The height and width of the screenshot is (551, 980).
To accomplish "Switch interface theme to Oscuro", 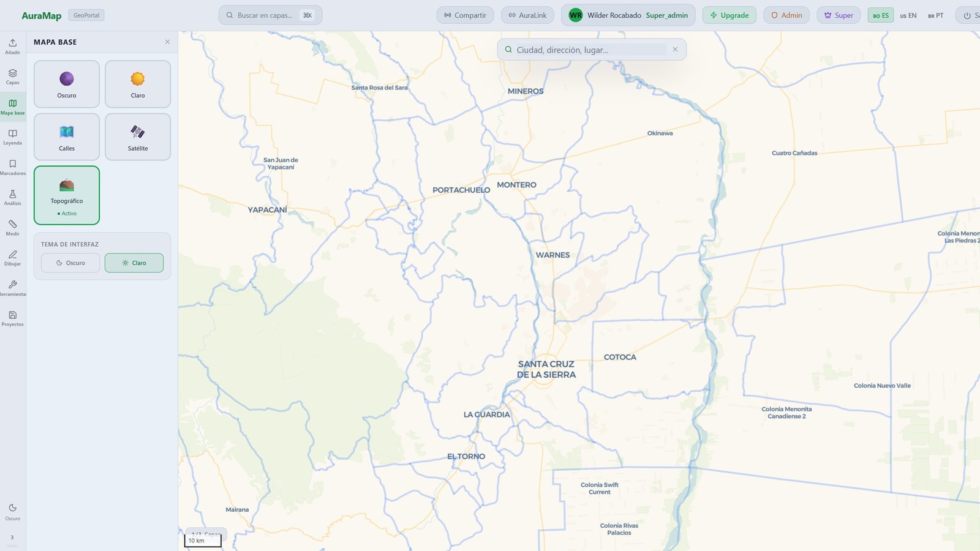I will (70, 263).
